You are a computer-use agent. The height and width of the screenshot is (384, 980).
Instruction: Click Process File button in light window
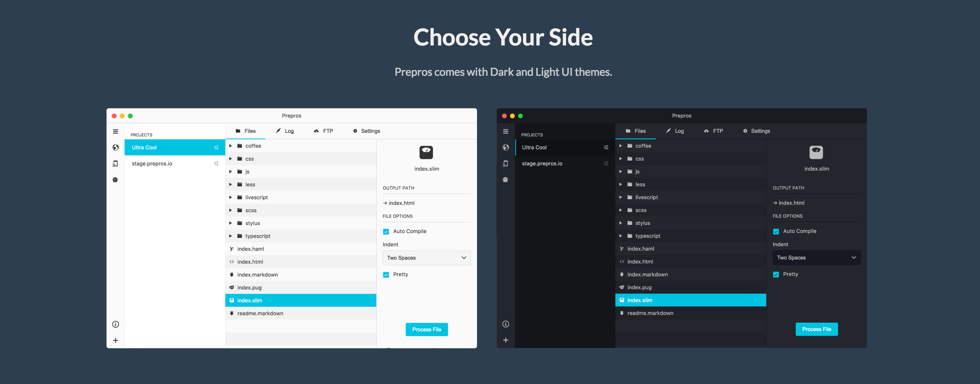click(x=426, y=330)
